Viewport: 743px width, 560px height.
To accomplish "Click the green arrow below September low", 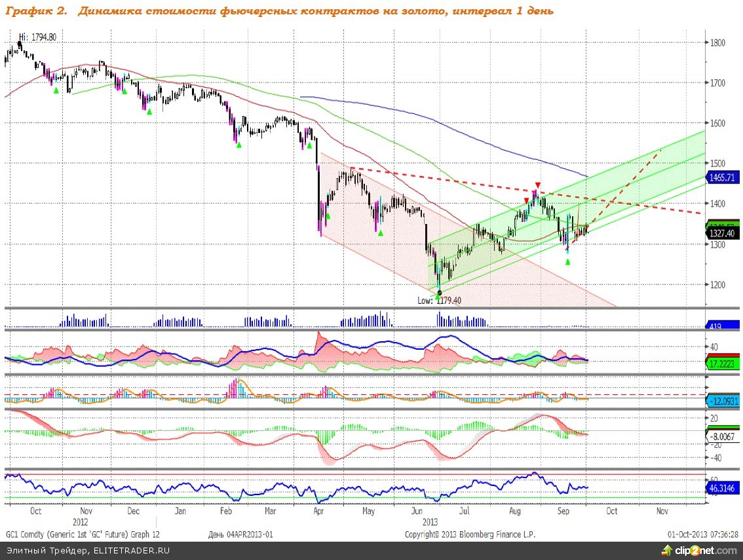I will click(567, 262).
